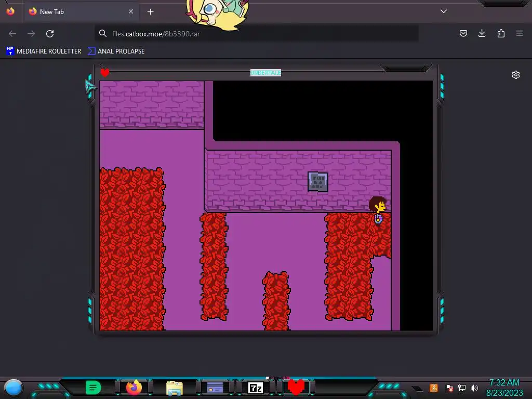This screenshot has width=532, height=399.
Task: Click the browser back arrow
Action: (12, 34)
